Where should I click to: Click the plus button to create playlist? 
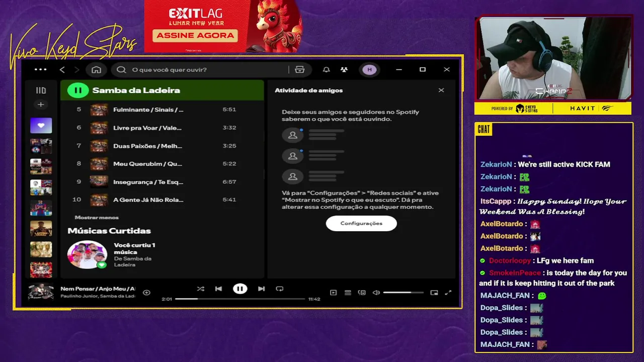pyautogui.click(x=41, y=105)
